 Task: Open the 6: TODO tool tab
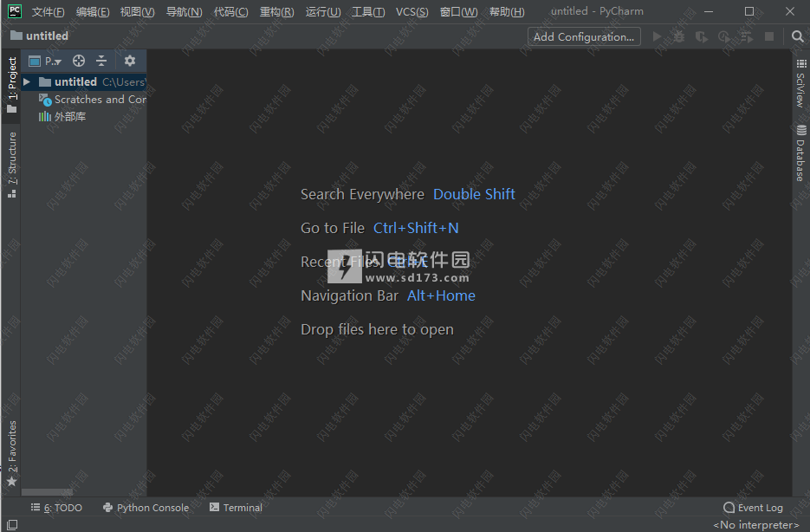(56, 508)
